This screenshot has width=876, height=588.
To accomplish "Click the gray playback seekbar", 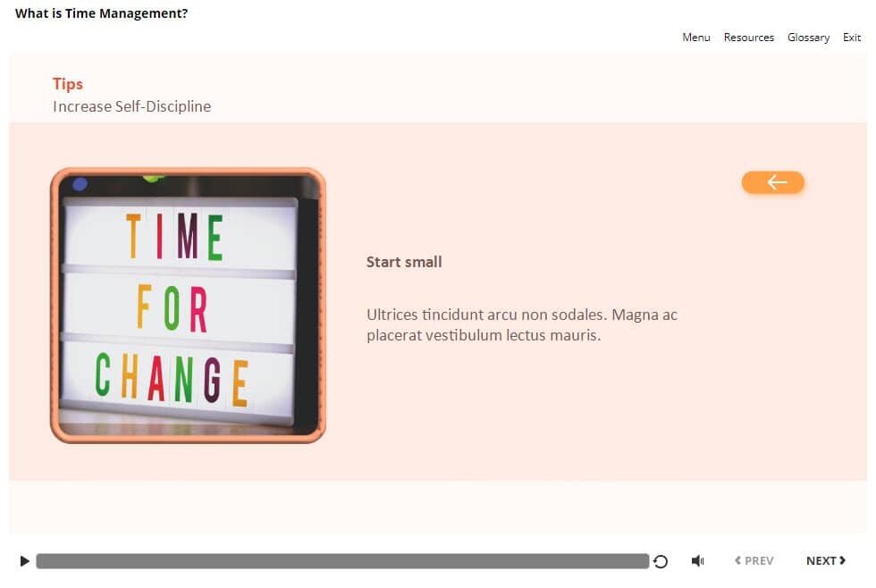I will tap(342, 561).
